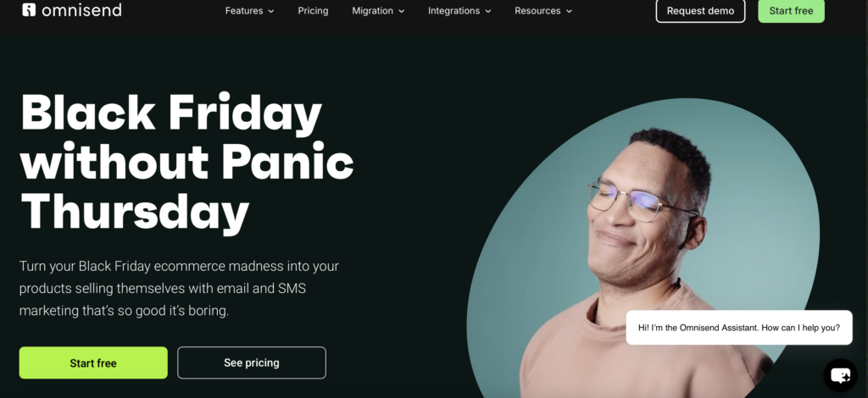Expand the Integrations dropdown arrow
The height and width of the screenshot is (398, 868).
[488, 11]
